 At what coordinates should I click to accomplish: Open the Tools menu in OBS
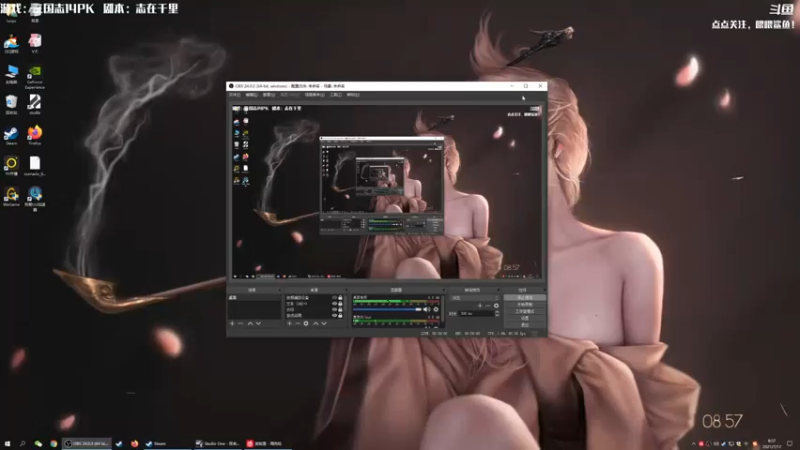point(335,94)
